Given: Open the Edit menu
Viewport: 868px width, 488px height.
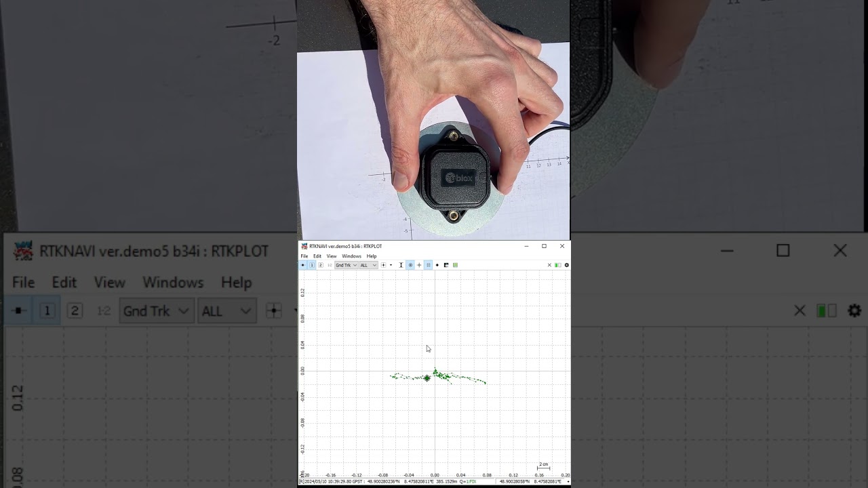Looking at the screenshot, I should 317,256.
